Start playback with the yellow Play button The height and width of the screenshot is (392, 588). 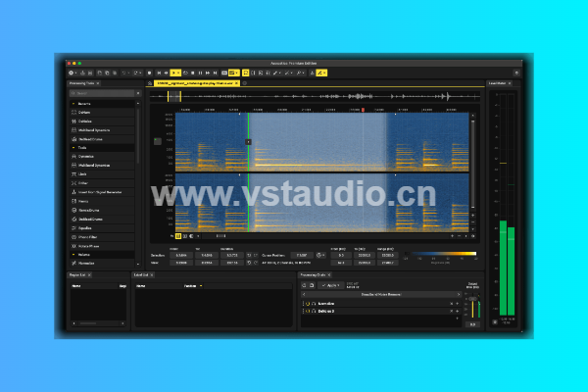pyautogui.click(x=173, y=73)
